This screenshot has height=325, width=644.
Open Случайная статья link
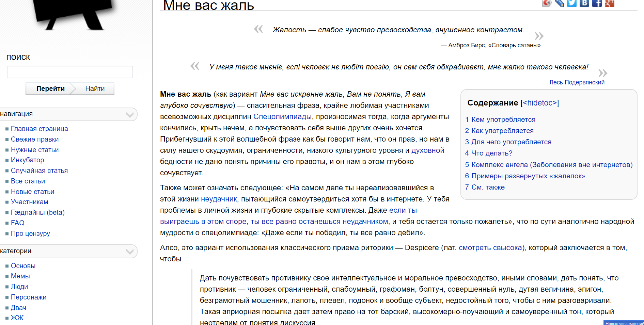39,170
